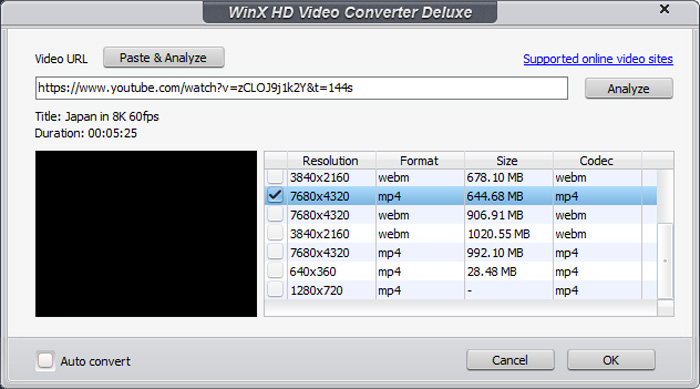
Task: Click the Analyze button
Action: pyautogui.click(x=629, y=88)
